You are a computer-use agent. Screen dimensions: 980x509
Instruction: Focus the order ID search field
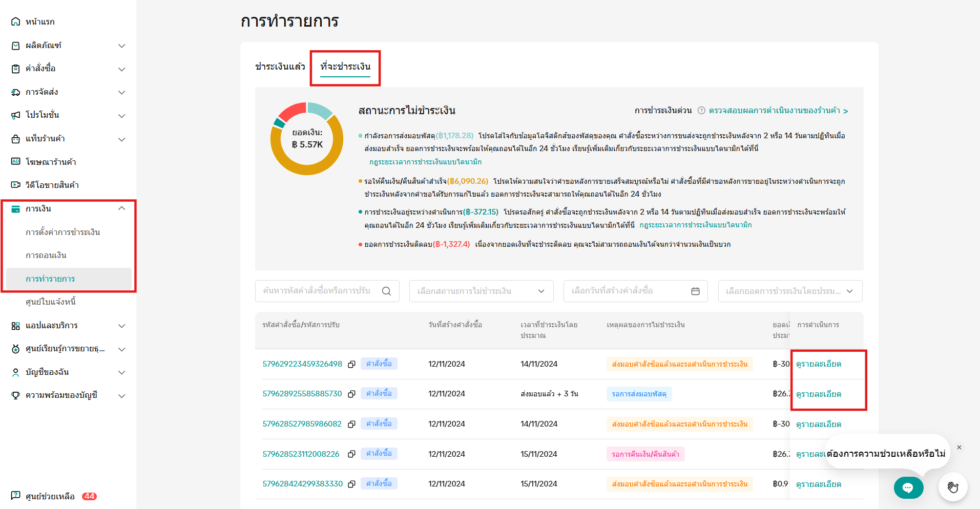318,291
